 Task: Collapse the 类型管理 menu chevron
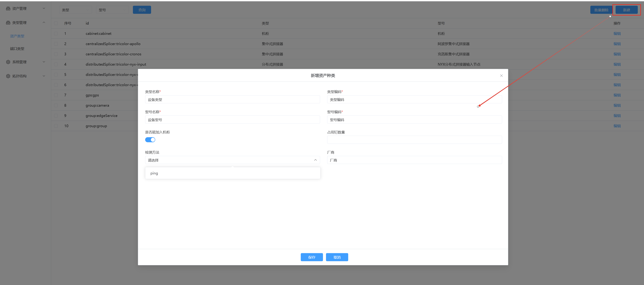(44, 23)
